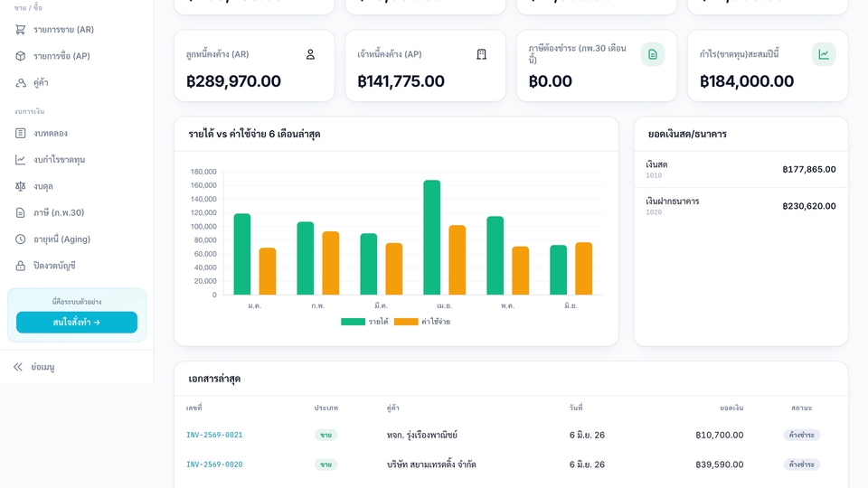The image size is (868, 488).
Task: Open the งบทดลอง trial balance icon
Action: pyautogui.click(x=21, y=134)
